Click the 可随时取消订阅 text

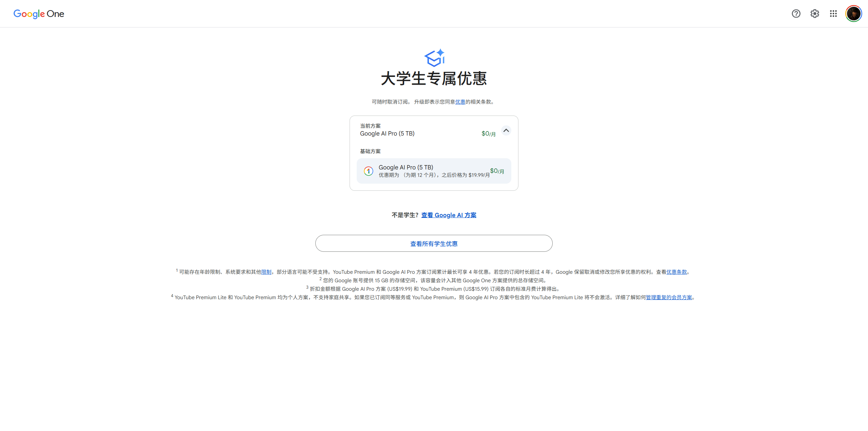pyautogui.click(x=391, y=102)
